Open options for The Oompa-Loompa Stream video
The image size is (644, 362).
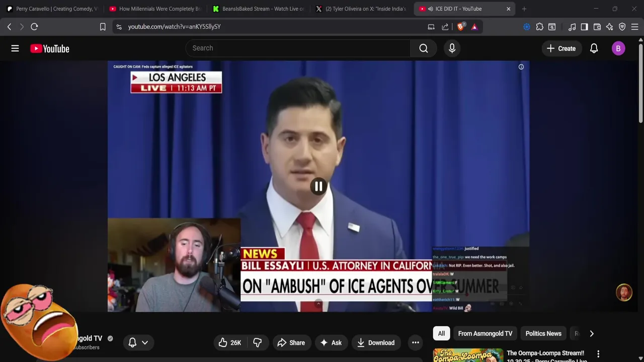tap(598, 354)
